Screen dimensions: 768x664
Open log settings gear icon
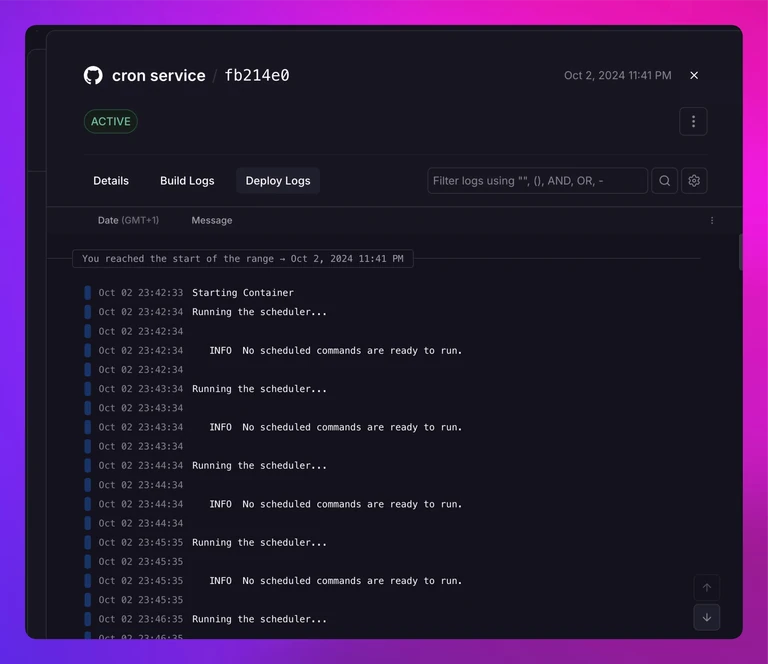click(694, 181)
